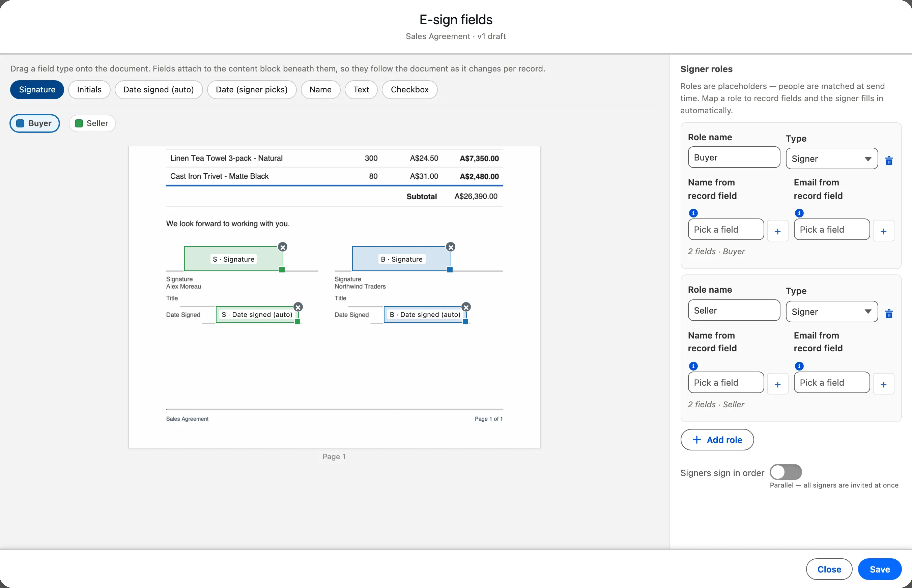Choose the Initials field type
The image size is (912, 588).
coord(89,90)
